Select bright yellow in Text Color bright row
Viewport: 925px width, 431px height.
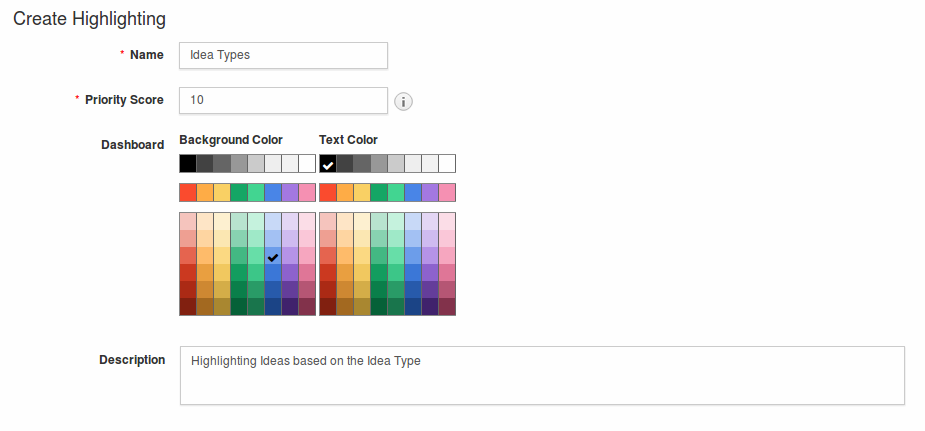tap(362, 192)
